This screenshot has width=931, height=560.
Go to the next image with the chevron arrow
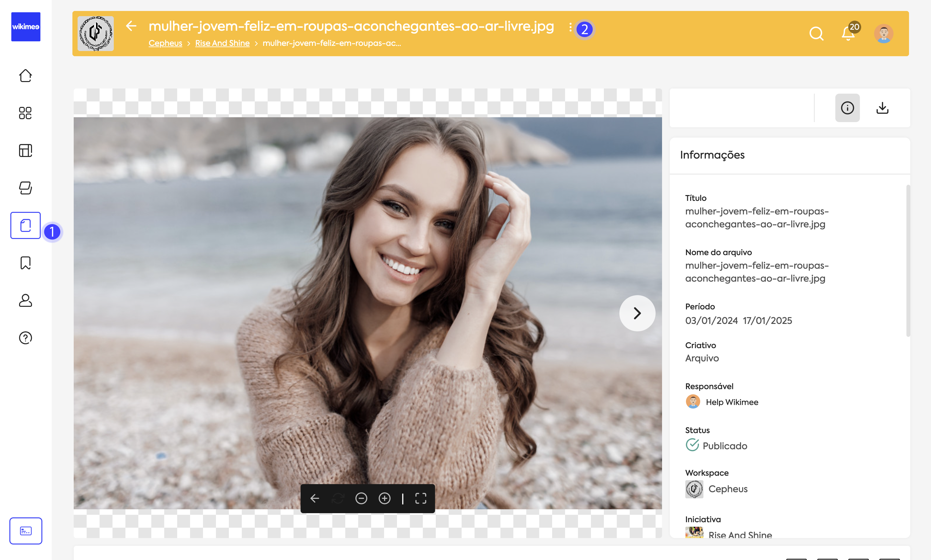click(x=637, y=313)
